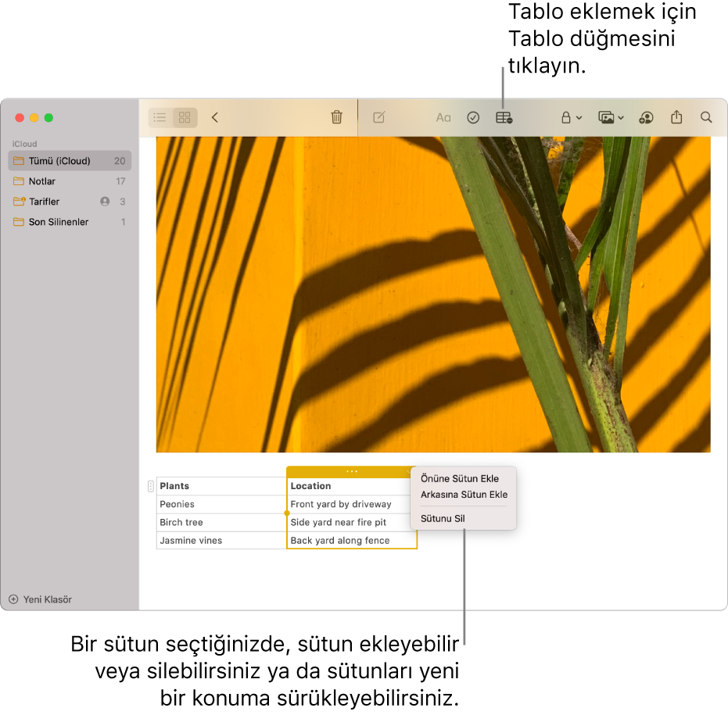
Task: Switch to gallery view in the toolbar
Action: pos(185,117)
